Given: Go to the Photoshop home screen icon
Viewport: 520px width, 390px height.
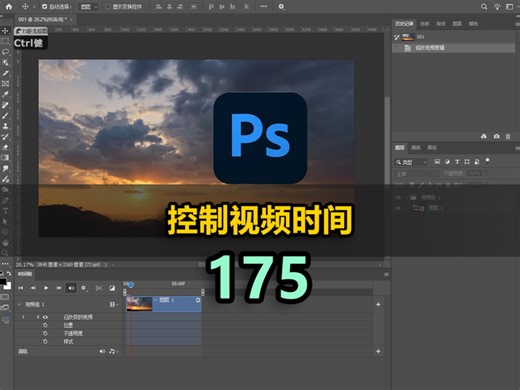Looking at the screenshot, I should coord(9,6).
